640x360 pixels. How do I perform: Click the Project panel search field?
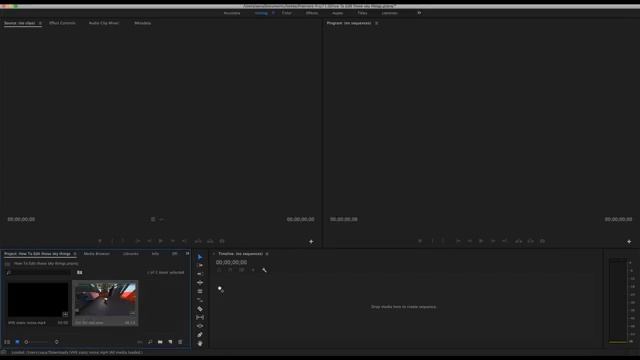(40, 272)
